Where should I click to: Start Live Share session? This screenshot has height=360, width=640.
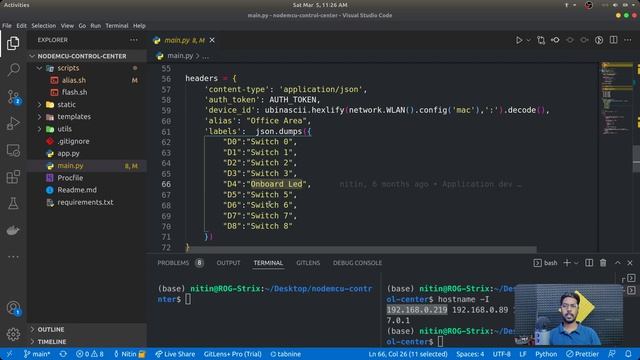(175, 354)
